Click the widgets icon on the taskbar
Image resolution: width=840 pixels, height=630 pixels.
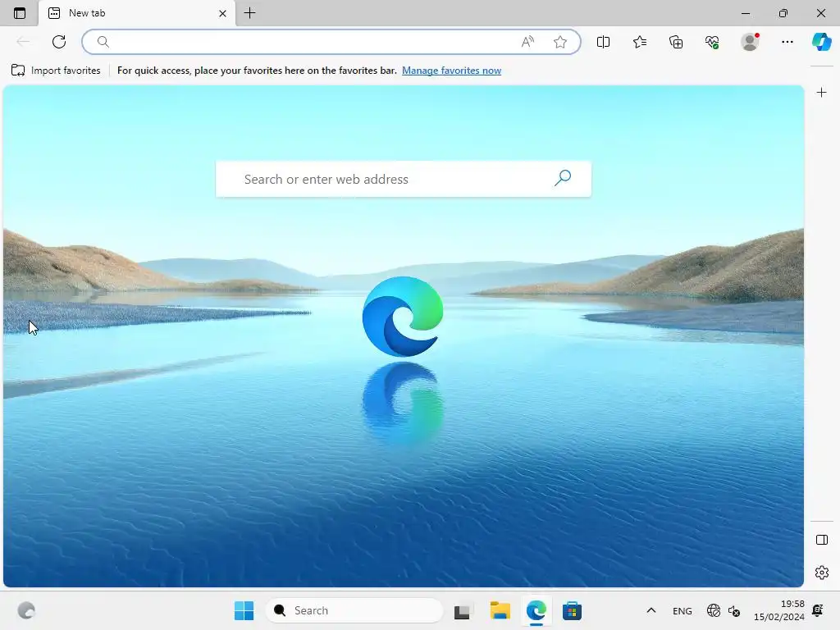click(x=26, y=610)
